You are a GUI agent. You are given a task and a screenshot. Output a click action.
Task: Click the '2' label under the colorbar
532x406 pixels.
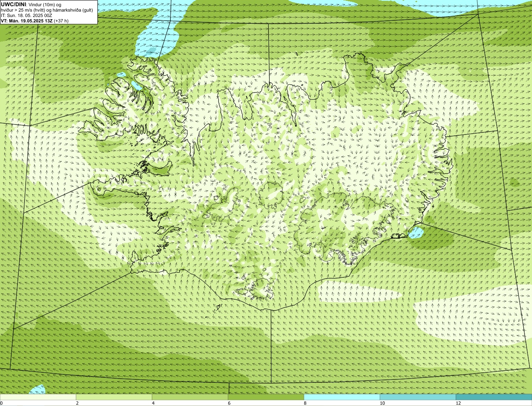[x=77, y=403]
